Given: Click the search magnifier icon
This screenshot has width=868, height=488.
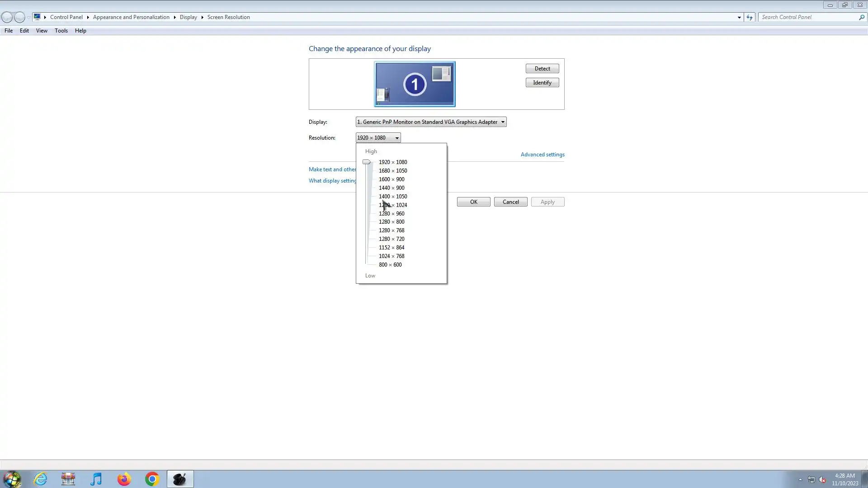Looking at the screenshot, I should coord(861,17).
